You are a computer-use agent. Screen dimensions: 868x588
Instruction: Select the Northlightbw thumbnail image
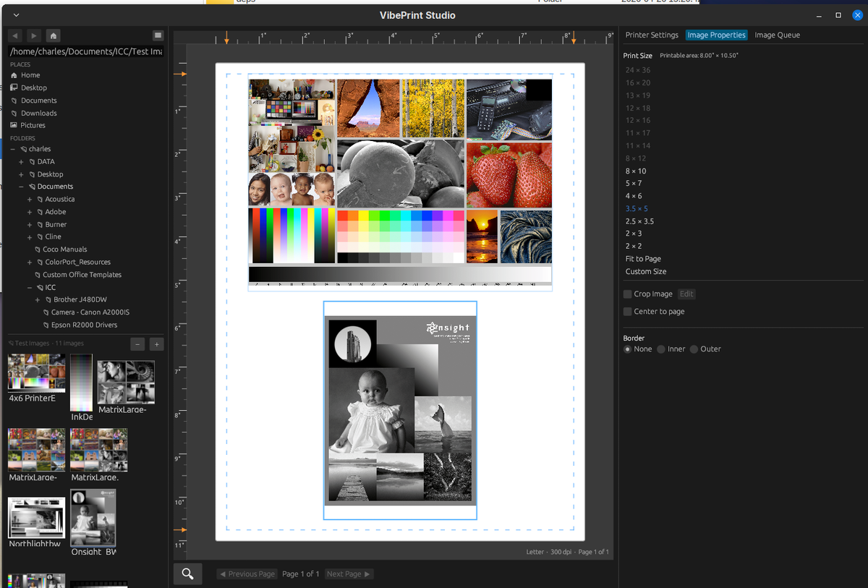click(x=36, y=518)
